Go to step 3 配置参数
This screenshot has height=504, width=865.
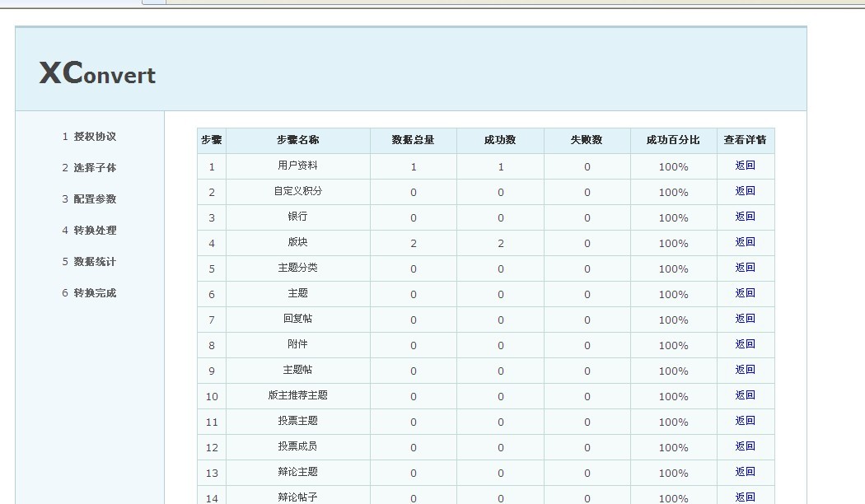pyautogui.click(x=89, y=199)
